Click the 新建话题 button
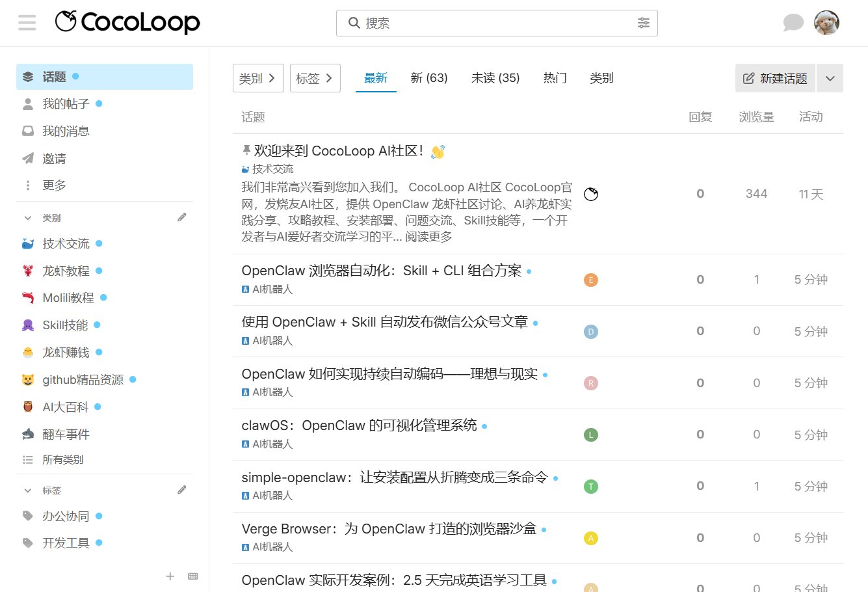 point(774,77)
